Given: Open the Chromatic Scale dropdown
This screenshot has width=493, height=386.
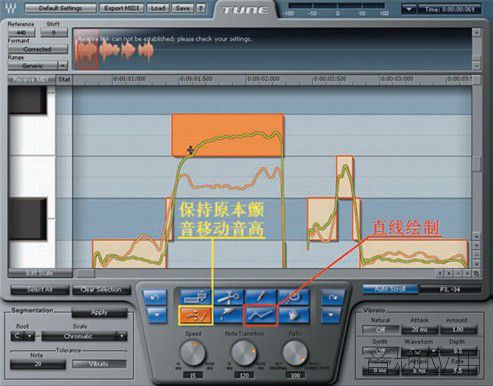Looking at the screenshot, I should point(84,336).
